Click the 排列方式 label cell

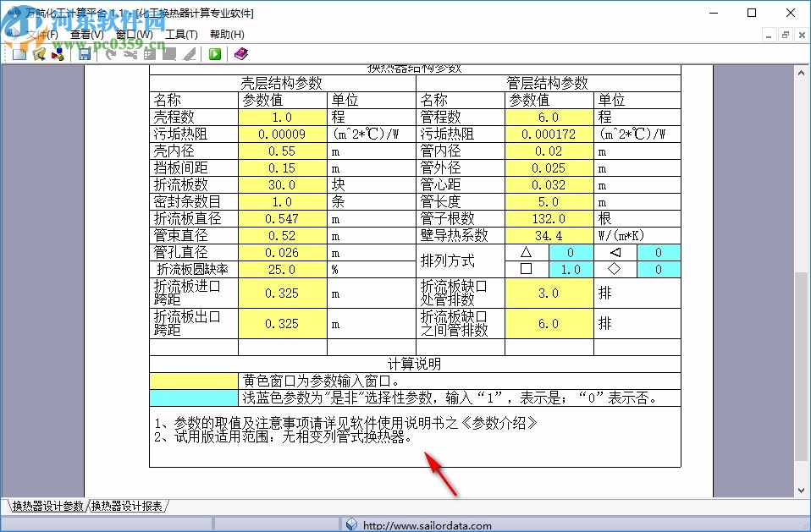[461, 261]
